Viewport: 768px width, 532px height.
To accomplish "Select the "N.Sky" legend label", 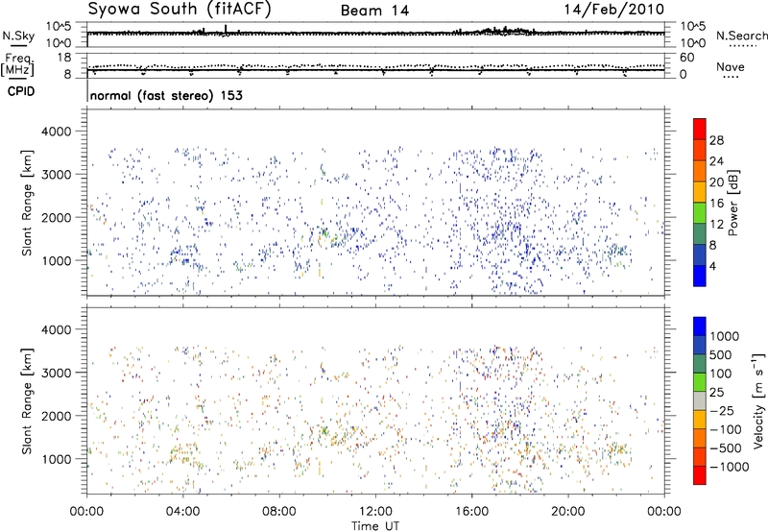I will click(x=18, y=36).
